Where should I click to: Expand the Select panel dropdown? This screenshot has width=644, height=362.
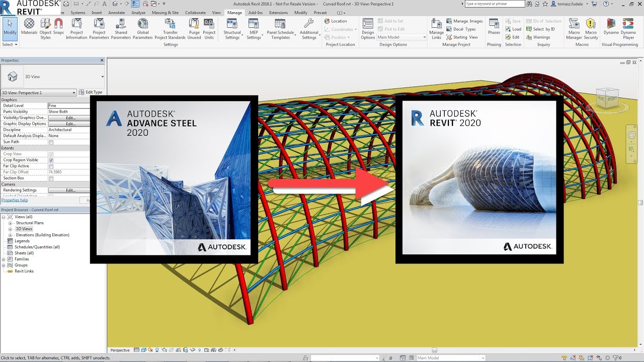(10, 44)
